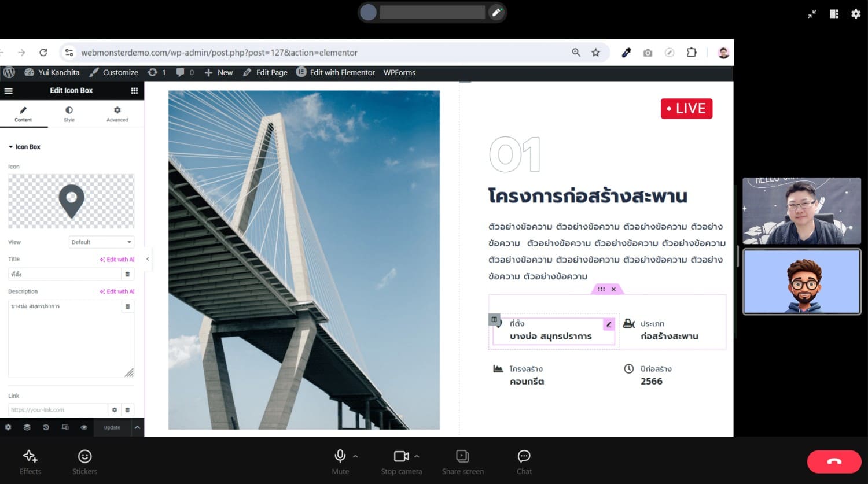Click Share screen button
Image resolution: width=868 pixels, height=484 pixels.
click(x=463, y=461)
